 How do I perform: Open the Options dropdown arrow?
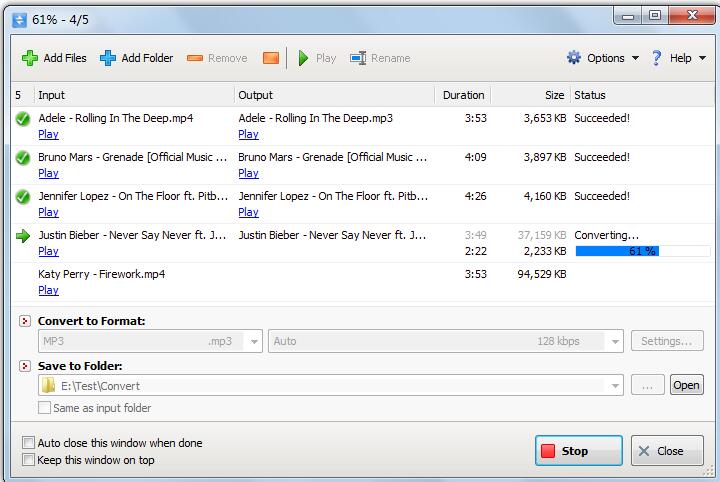click(635, 58)
